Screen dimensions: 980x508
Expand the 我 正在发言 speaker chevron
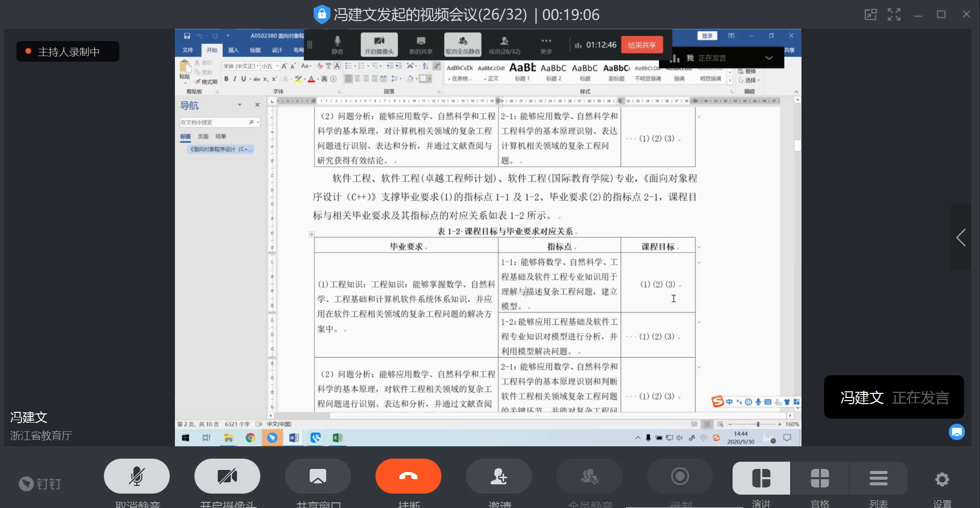point(769,58)
